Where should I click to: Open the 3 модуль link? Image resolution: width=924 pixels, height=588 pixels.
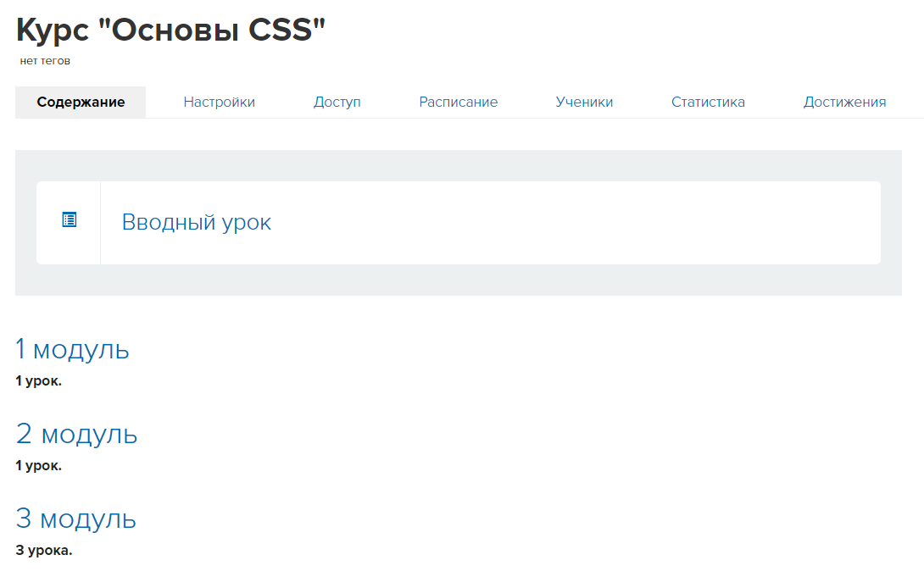coord(75,519)
